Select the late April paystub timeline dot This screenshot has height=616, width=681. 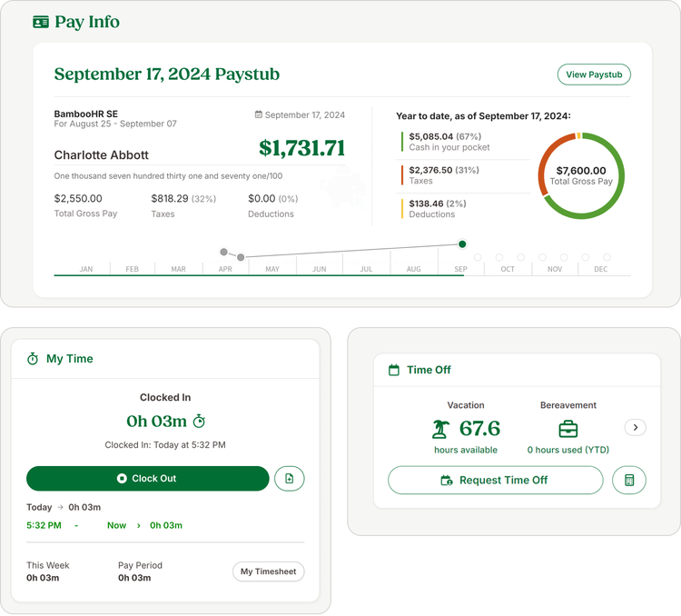click(x=241, y=257)
